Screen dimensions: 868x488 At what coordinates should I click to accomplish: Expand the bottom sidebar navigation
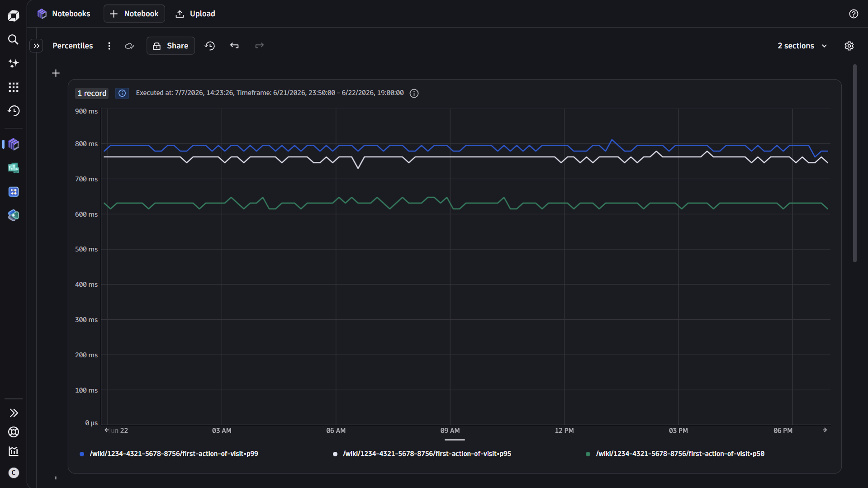14,413
